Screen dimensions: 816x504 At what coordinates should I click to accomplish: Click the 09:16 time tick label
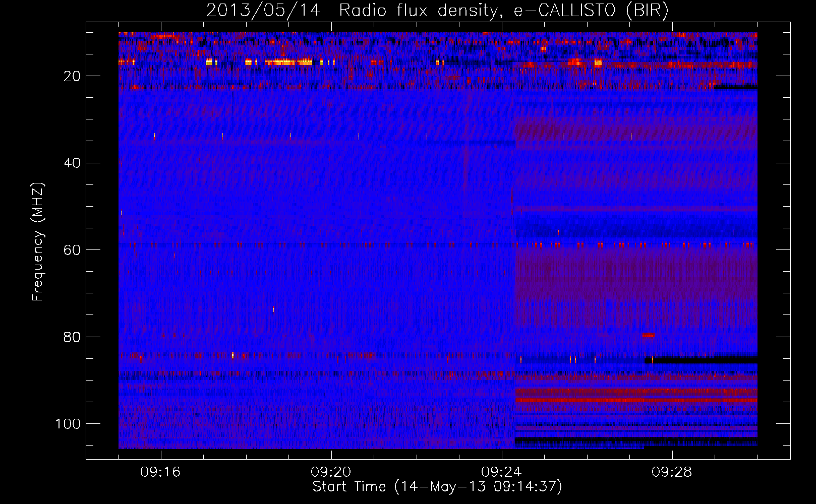coord(161,472)
